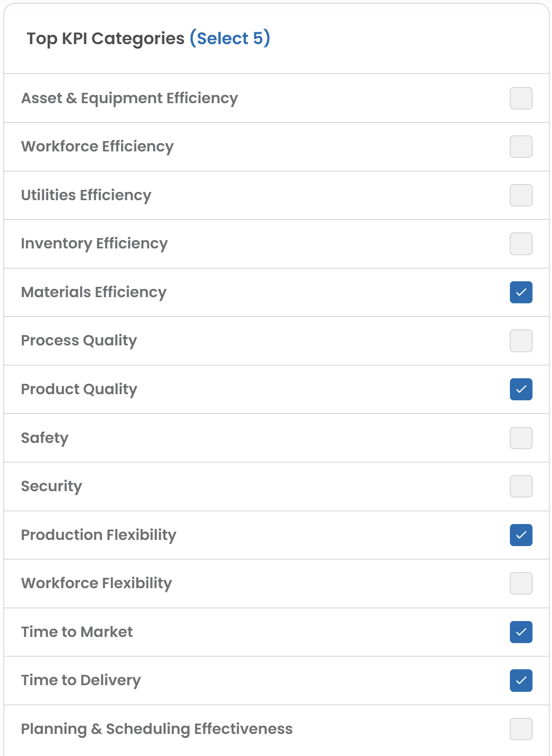Click the Time to Market label

[x=77, y=632]
